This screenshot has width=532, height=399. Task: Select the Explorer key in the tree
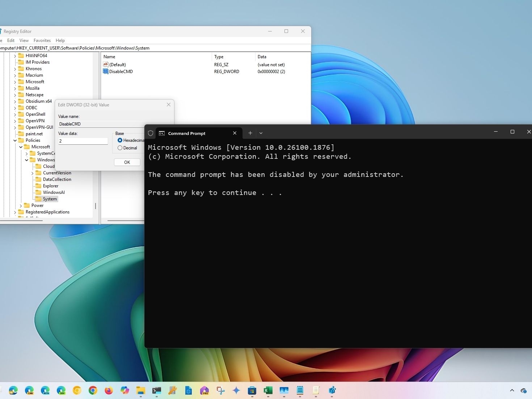50,186
